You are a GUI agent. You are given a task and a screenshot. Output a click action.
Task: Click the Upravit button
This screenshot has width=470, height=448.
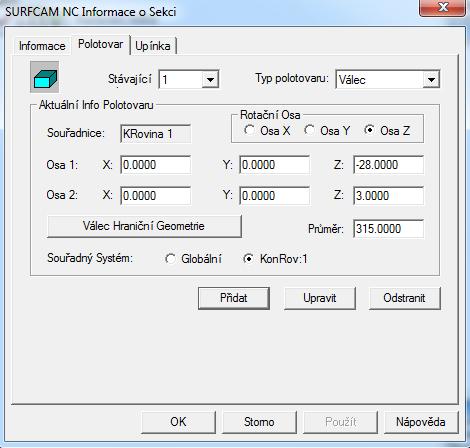(x=320, y=298)
